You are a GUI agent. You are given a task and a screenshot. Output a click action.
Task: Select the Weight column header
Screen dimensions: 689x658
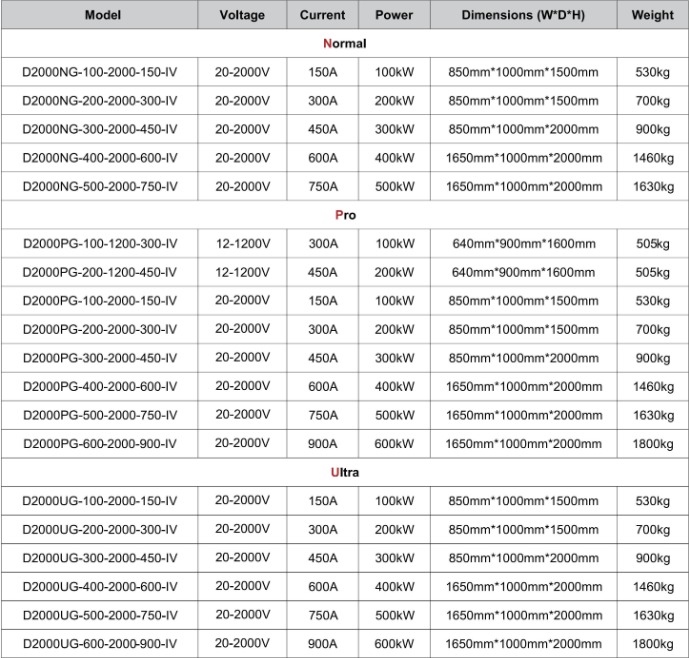652,15
